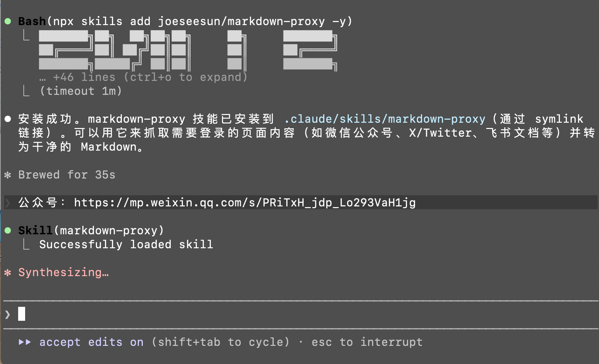Viewport: 599px width, 364px height.
Task: Click the input prompt chevron arrow
Action: click(8, 314)
